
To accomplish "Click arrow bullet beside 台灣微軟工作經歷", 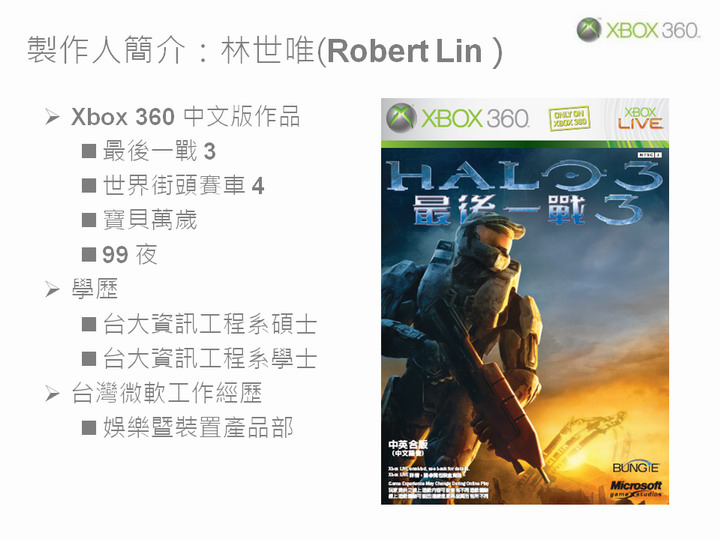I will click(x=52, y=394).
